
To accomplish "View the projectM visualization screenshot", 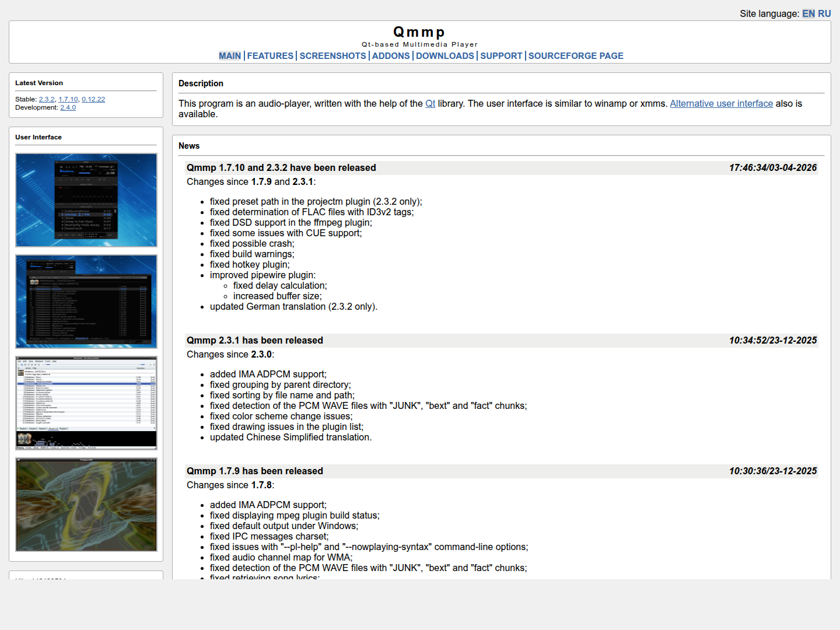I will [86, 505].
